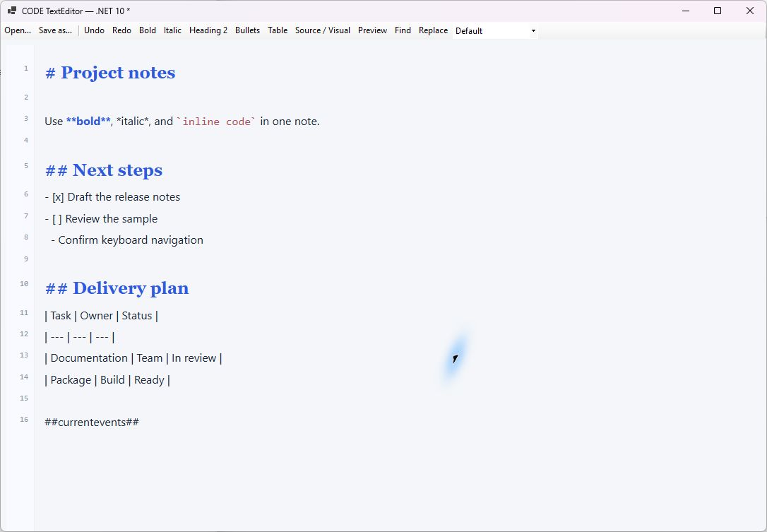Viewport: 767px width, 532px height.
Task: Click the Open... toolbar button
Action: (18, 30)
